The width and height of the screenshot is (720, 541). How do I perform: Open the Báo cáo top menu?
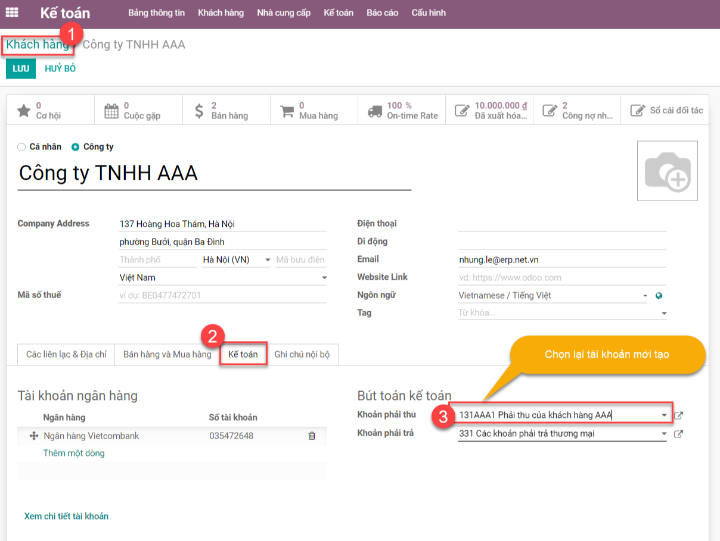381,13
